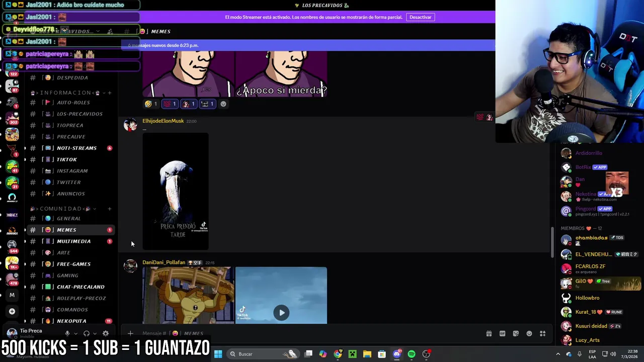Open the ROLEPLAY-PRECOZ channel

81,298
